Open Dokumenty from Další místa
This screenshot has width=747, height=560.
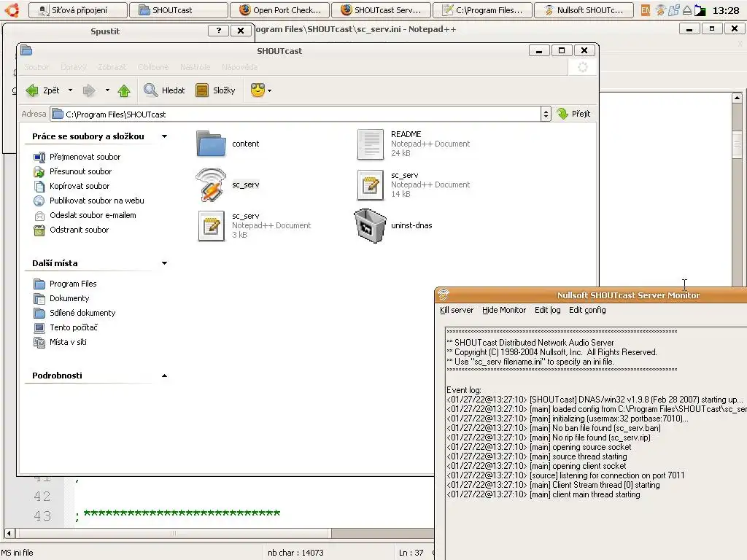click(69, 298)
